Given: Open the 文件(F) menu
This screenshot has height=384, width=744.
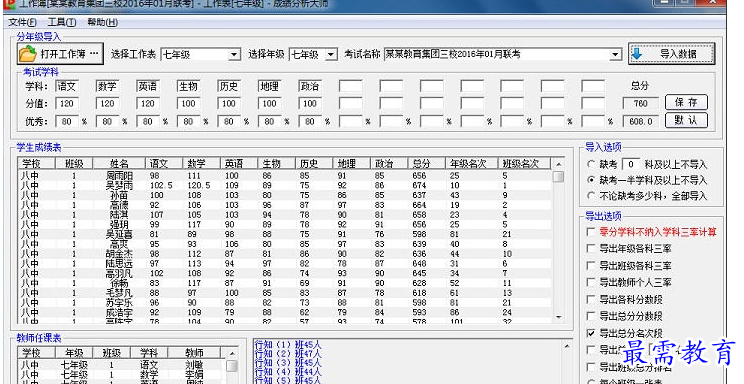Looking at the screenshot, I should point(22,22).
